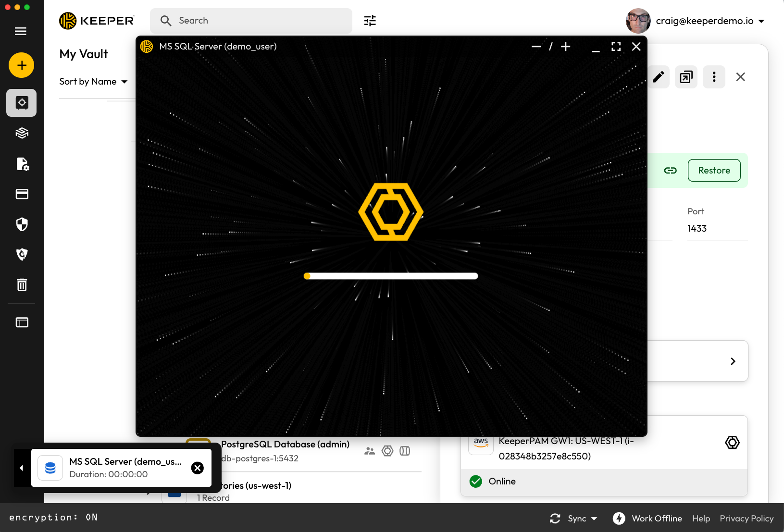
Task: Click the edit pencil icon
Action: point(658,77)
